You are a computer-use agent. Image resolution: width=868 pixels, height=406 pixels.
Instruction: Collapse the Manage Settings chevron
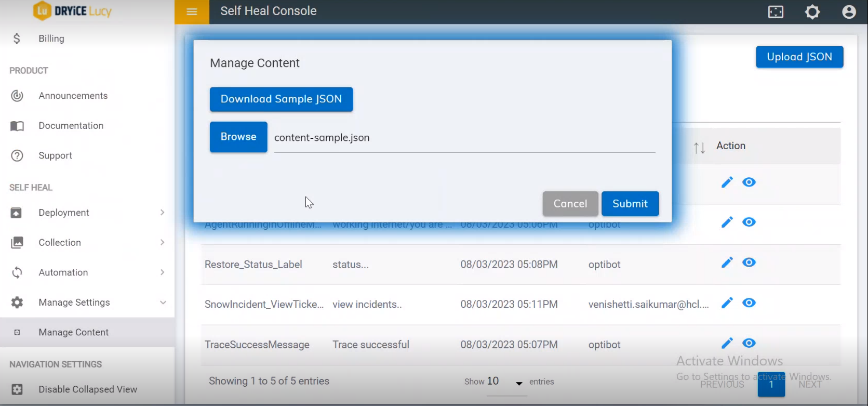[x=163, y=303]
